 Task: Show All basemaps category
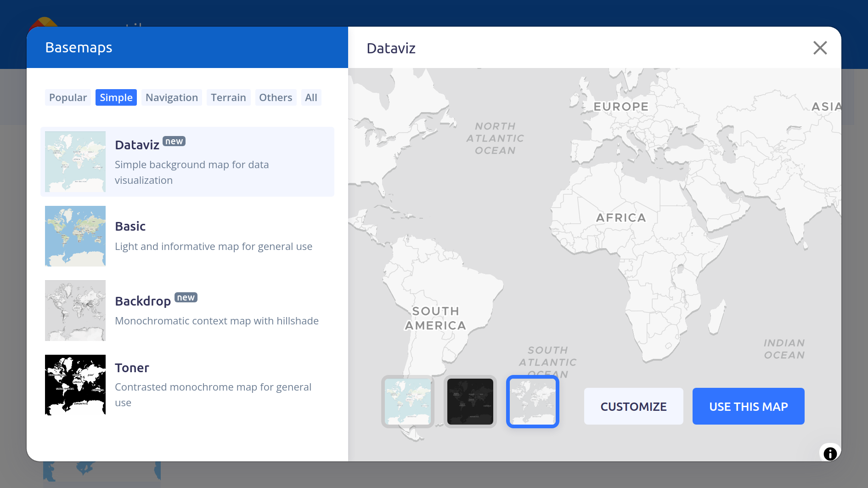click(x=311, y=97)
